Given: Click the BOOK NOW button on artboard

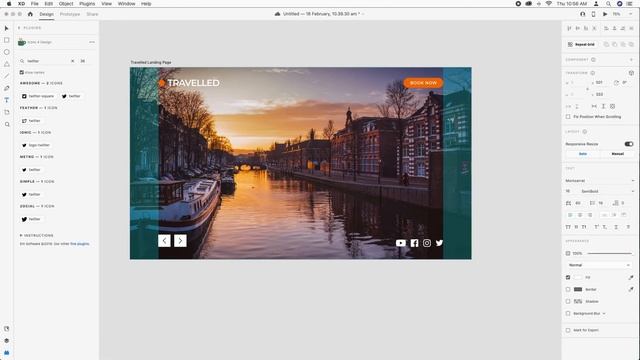Looking at the screenshot, I should [x=423, y=83].
